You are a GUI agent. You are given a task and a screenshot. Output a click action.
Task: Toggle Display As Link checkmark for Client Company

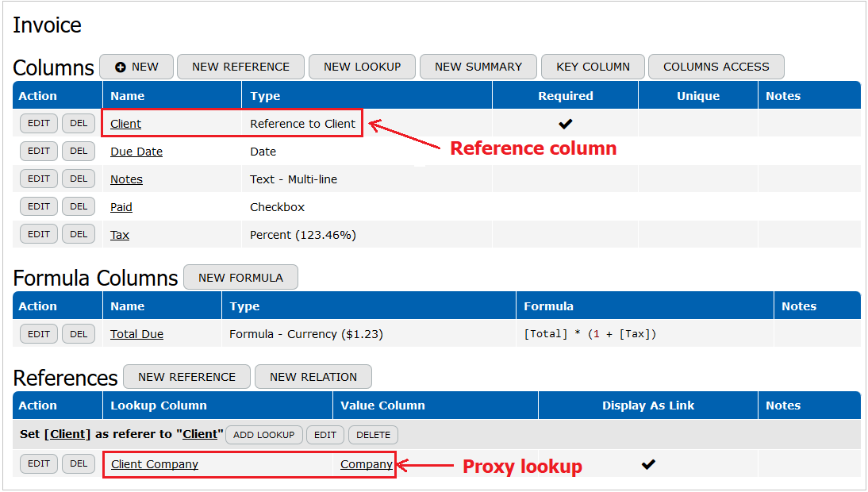pyautogui.click(x=648, y=464)
